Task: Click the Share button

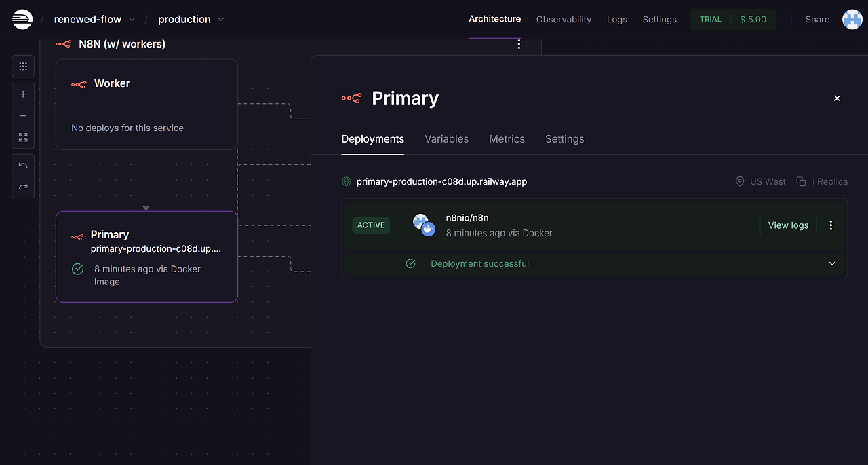Action: coord(817,20)
